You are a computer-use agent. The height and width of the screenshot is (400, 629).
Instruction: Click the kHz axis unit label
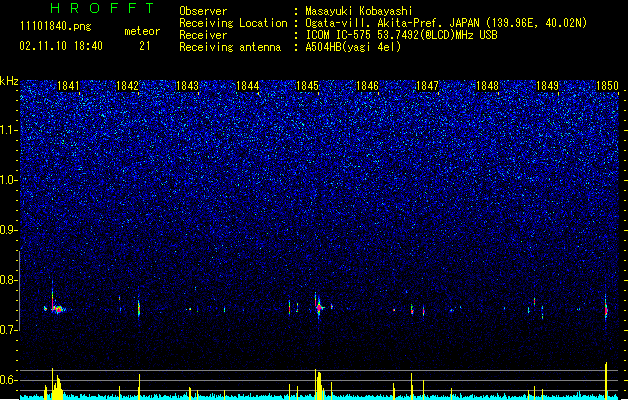pyautogui.click(x=9, y=81)
